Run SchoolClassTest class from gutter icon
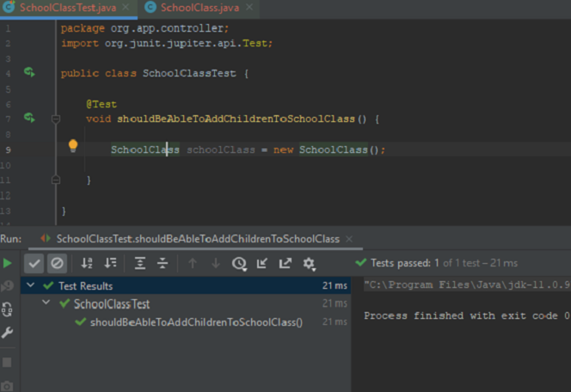Image resolution: width=571 pixels, height=392 pixels. tap(29, 72)
